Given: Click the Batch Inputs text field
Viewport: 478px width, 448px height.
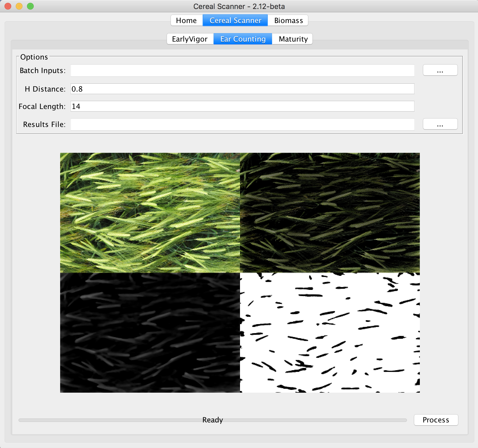Looking at the screenshot, I should 242,71.
